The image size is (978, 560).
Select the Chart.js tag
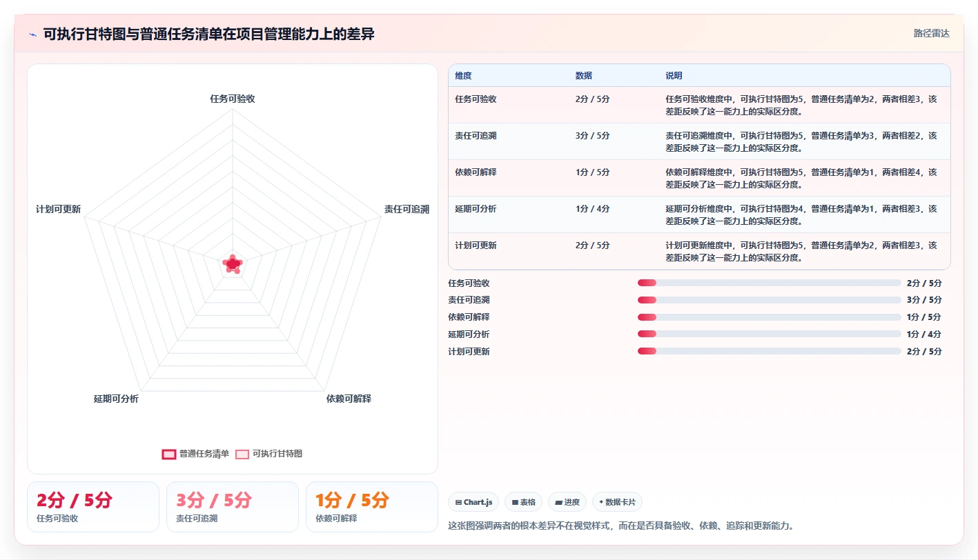pyautogui.click(x=473, y=502)
